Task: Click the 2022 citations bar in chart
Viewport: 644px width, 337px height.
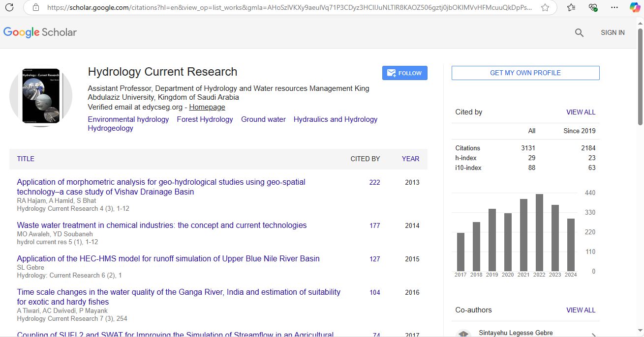Action: 539,232
